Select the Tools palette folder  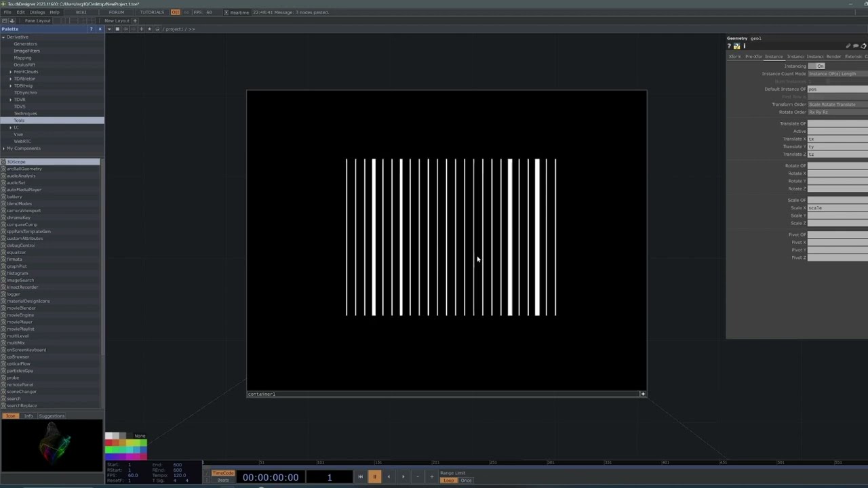(x=18, y=121)
